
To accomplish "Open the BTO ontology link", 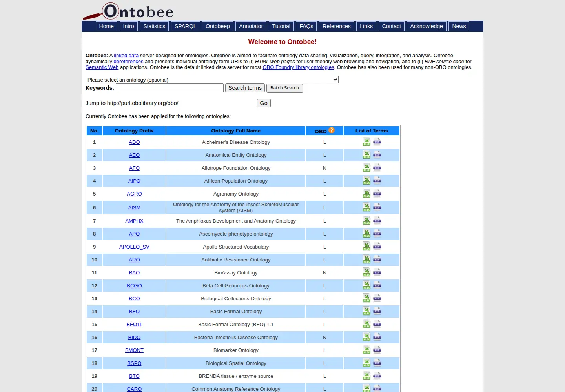I will click(134, 376).
